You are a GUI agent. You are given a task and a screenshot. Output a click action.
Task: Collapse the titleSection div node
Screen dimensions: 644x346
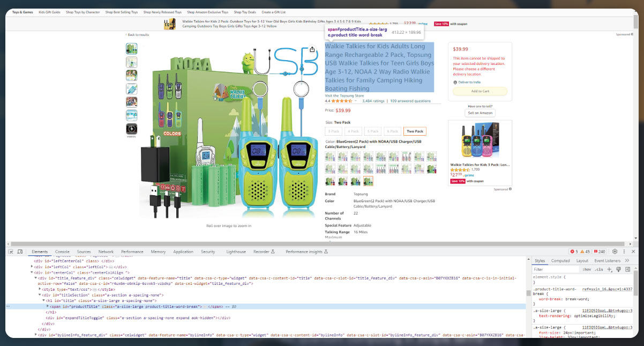[40, 295]
